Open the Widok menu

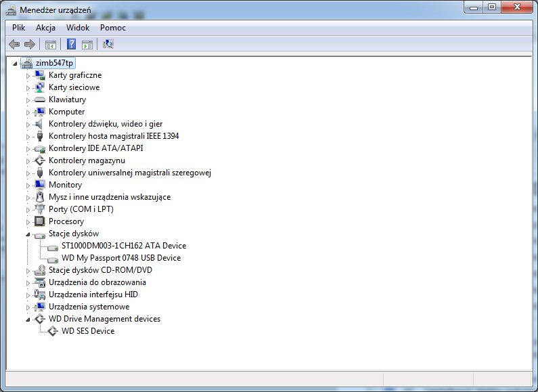pyautogui.click(x=78, y=28)
